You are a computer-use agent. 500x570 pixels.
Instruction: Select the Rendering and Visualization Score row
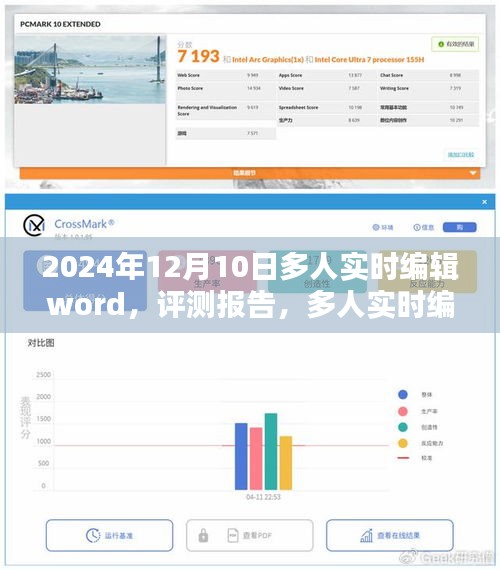(226, 111)
